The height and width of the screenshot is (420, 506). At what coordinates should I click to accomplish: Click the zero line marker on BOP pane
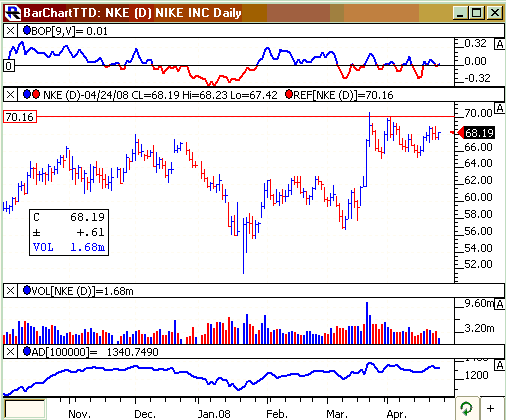[9, 66]
